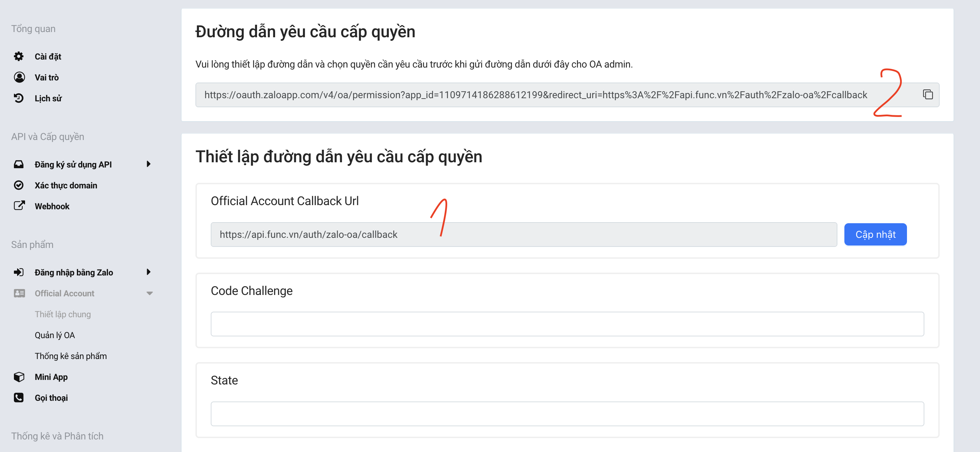Click the Official Account Callback Url field

pyautogui.click(x=523, y=235)
